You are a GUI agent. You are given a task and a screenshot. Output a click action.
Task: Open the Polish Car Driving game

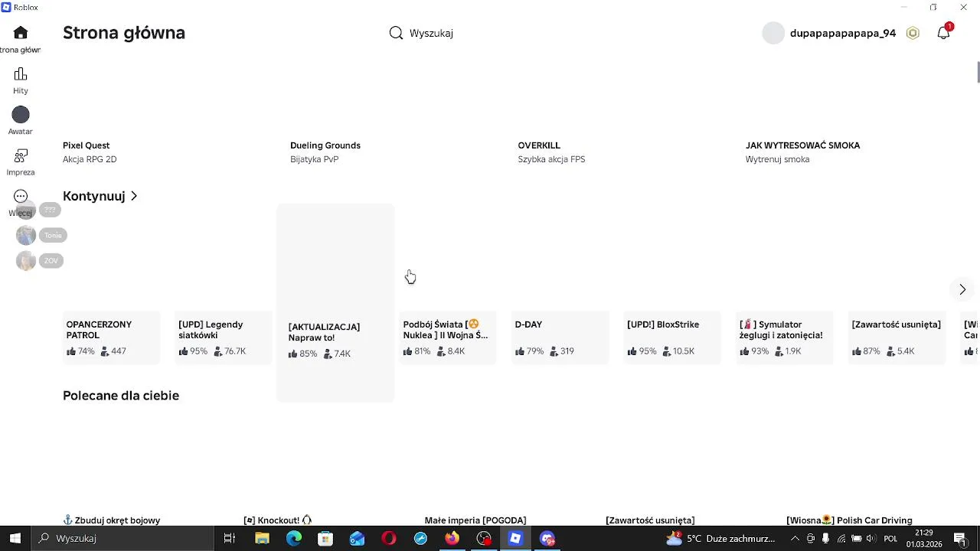point(849,520)
